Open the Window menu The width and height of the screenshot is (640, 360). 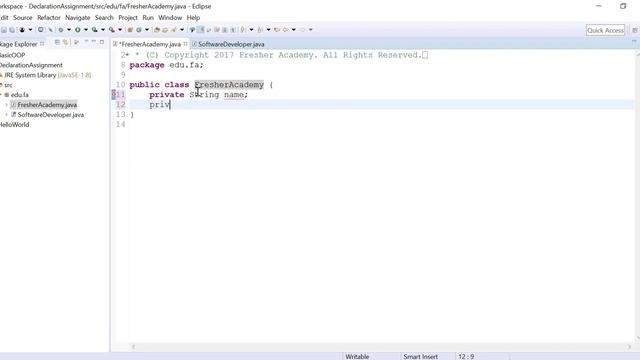click(x=170, y=18)
